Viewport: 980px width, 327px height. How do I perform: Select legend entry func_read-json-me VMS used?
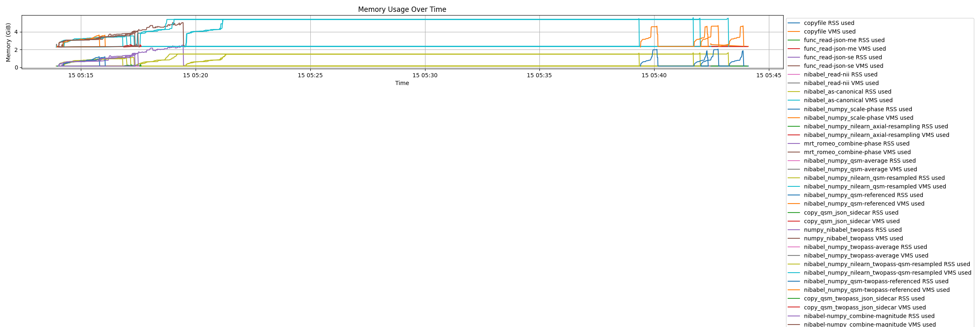pos(837,49)
